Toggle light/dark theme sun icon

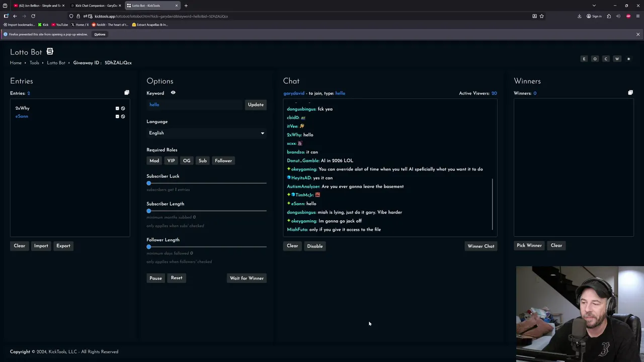tap(628, 59)
